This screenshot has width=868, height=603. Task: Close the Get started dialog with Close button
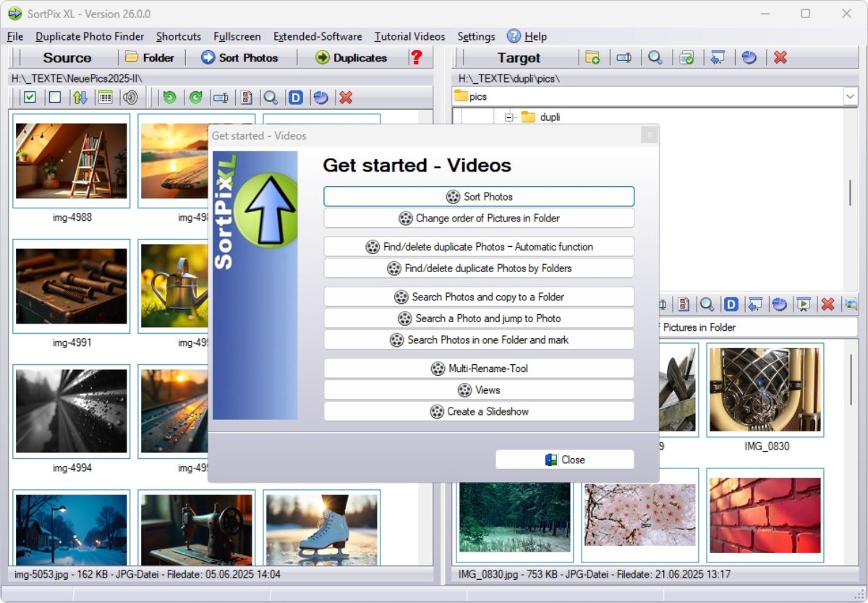point(565,460)
